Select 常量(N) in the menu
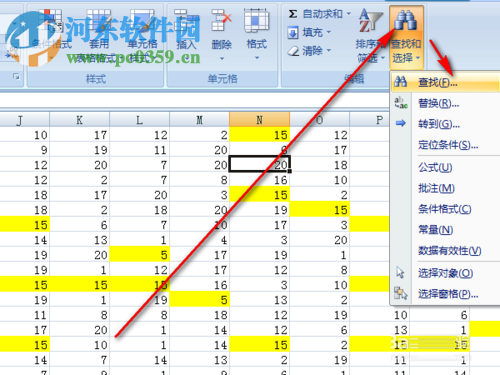The width and height of the screenshot is (500, 375). pyautogui.click(x=446, y=230)
